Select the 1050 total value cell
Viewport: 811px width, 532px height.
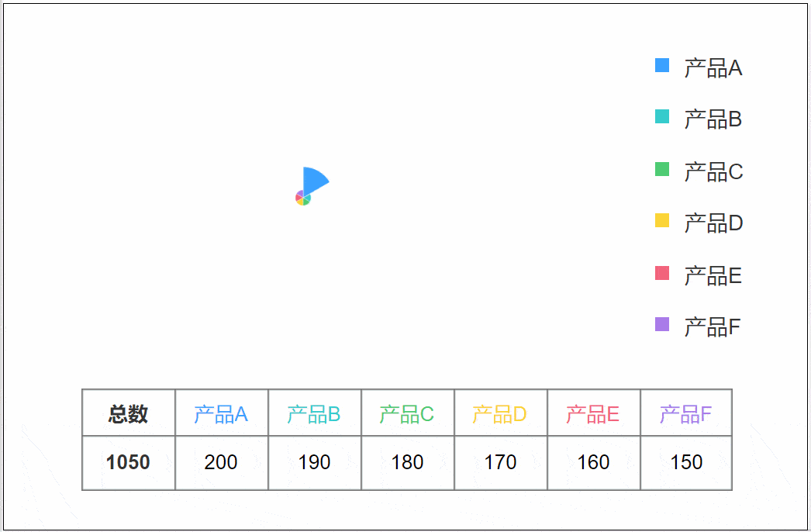pyautogui.click(x=128, y=463)
